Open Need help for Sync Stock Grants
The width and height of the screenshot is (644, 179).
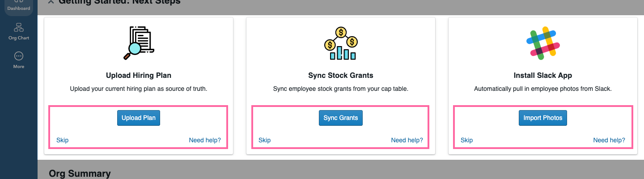pyautogui.click(x=407, y=140)
